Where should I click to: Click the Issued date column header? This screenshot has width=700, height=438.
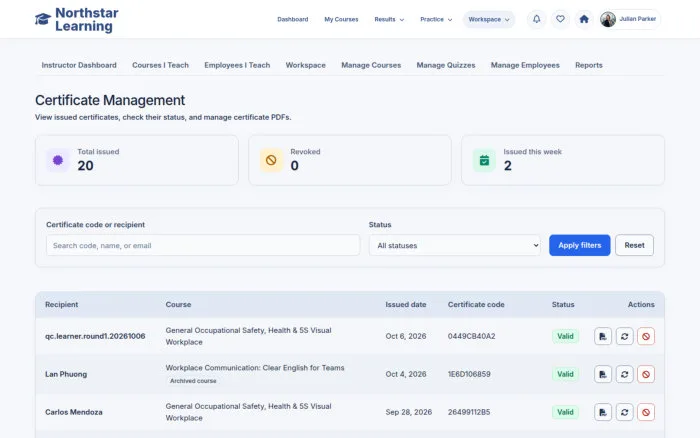[406, 305]
